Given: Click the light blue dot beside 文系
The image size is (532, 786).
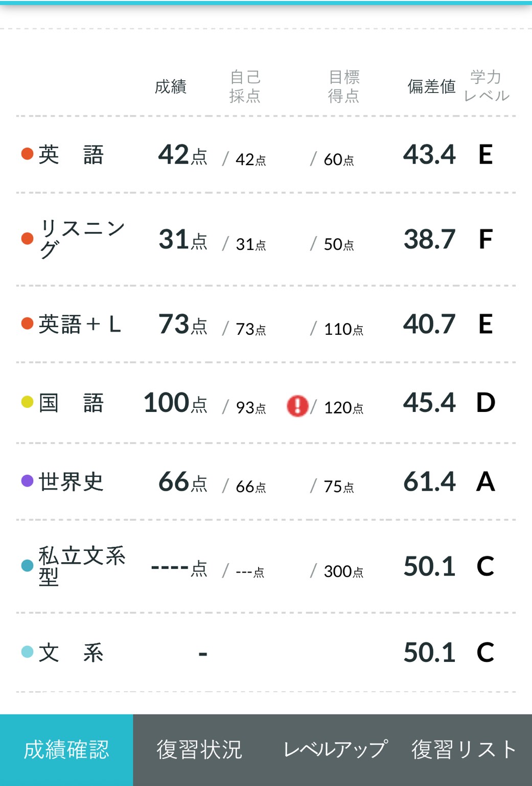Looking at the screenshot, I should click(x=28, y=652).
